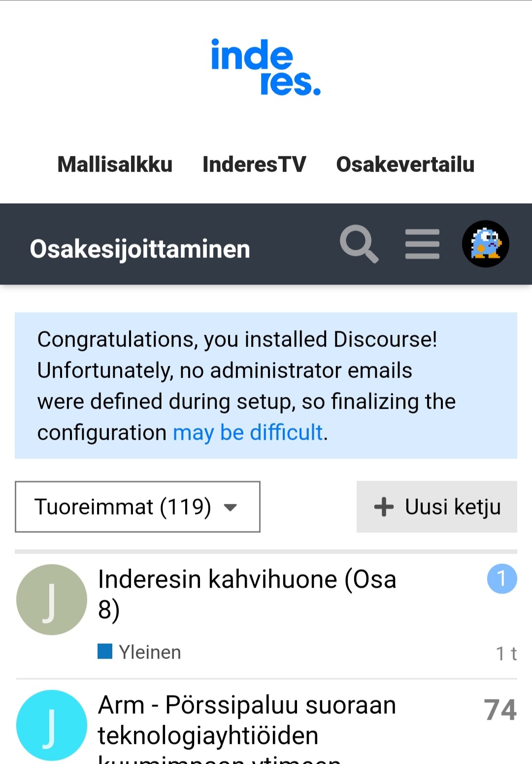Click the Tuoreimmat dropdown arrow
This screenshot has width=532, height=764.
pos(230,507)
